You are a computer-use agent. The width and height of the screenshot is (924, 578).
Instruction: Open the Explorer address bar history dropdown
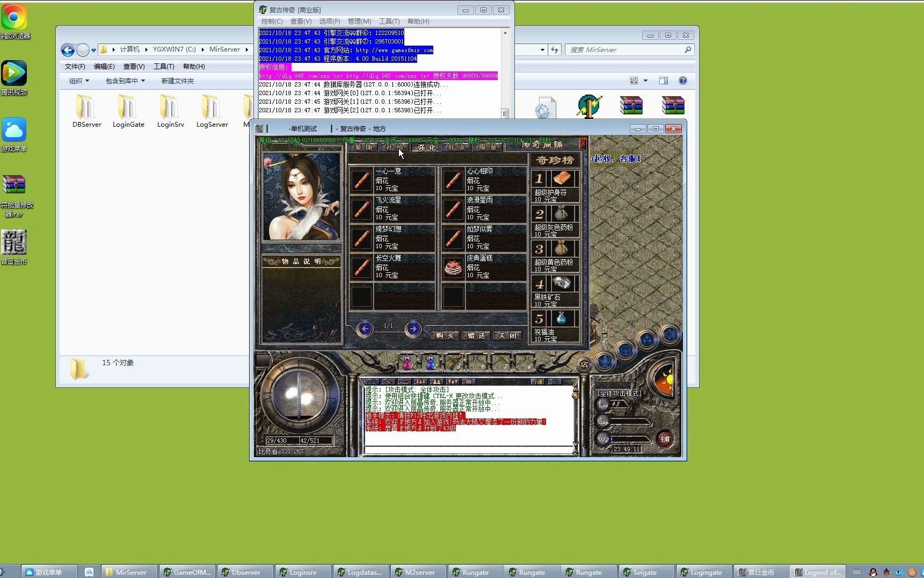coord(542,50)
